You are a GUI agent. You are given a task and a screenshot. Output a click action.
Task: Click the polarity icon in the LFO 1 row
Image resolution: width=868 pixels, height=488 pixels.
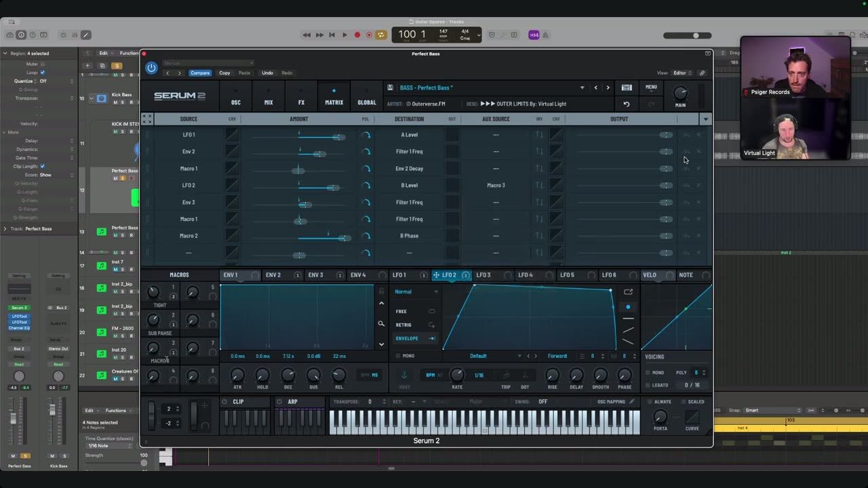point(366,135)
